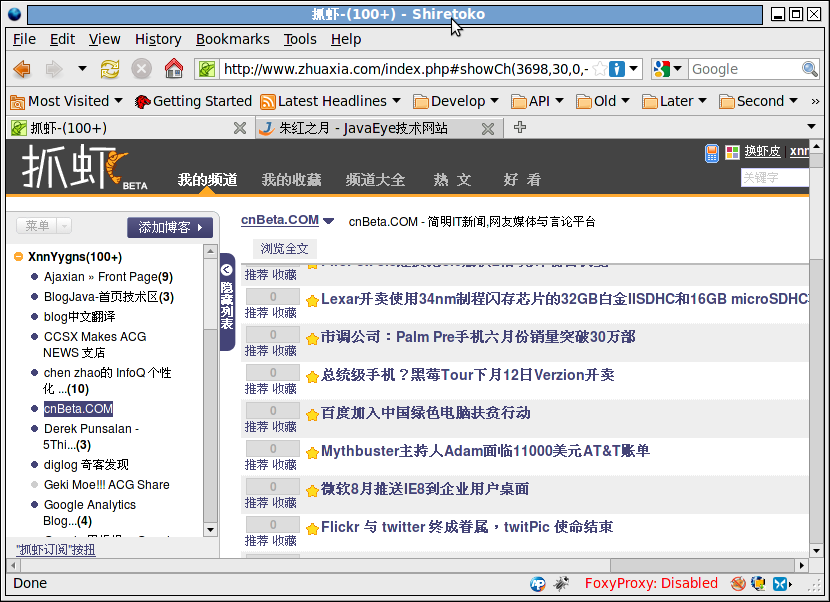This screenshot has height=602, width=830.
Task: Reload the page with the refresh icon
Action: coord(110,69)
